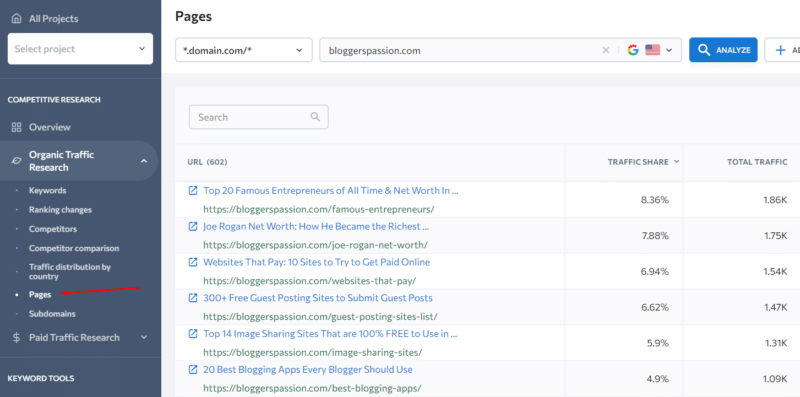Click the 6.62% traffic share value

click(655, 307)
